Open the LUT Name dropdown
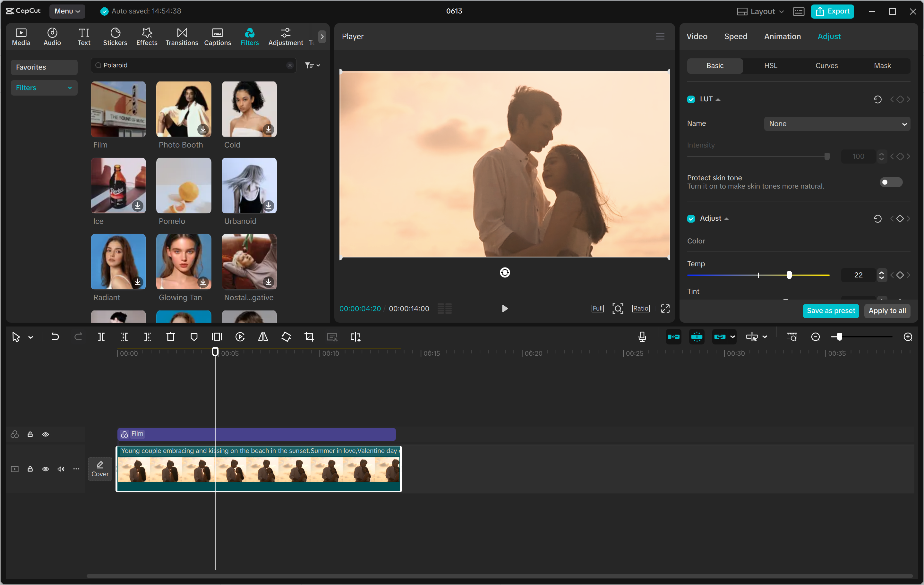This screenshot has width=924, height=585. tap(837, 124)
